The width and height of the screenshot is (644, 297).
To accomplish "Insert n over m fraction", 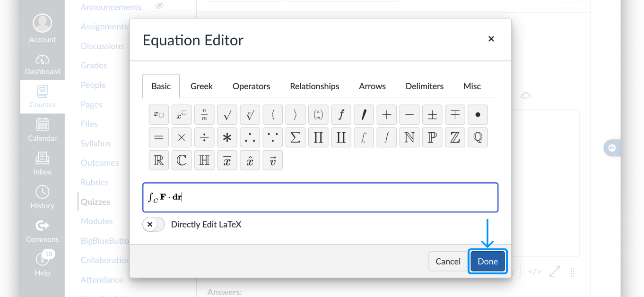I will [204, 114].
